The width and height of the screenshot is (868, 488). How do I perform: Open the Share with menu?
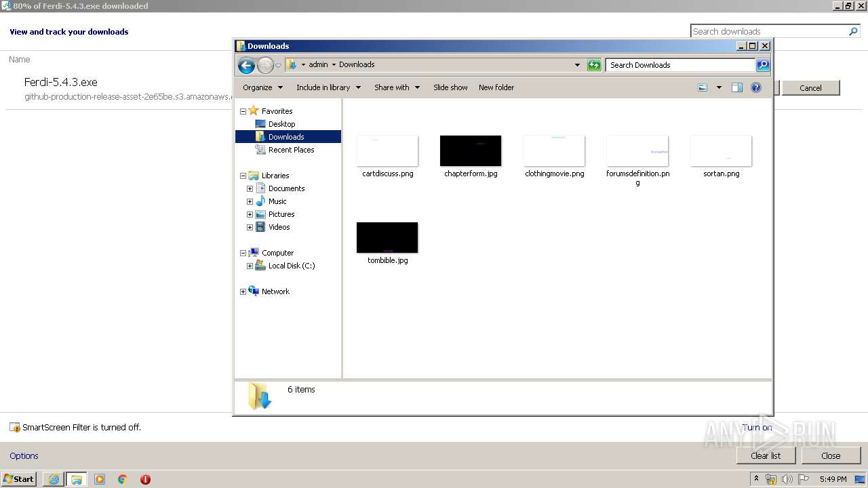click(x=397, y=87)
